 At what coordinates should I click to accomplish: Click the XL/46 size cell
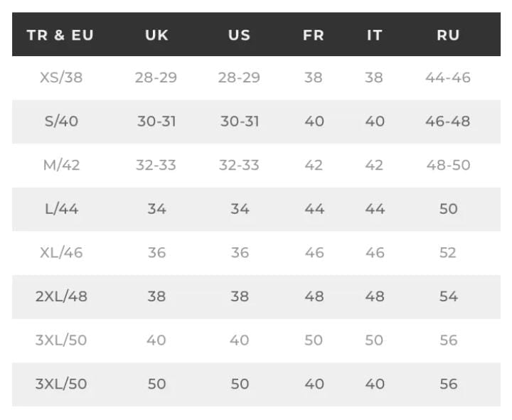point(61,252)
